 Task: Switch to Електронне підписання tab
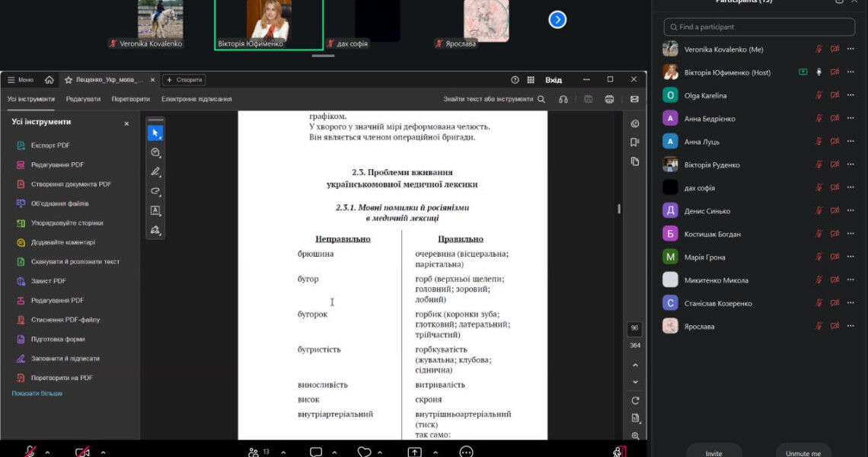[x=196, y=99]
